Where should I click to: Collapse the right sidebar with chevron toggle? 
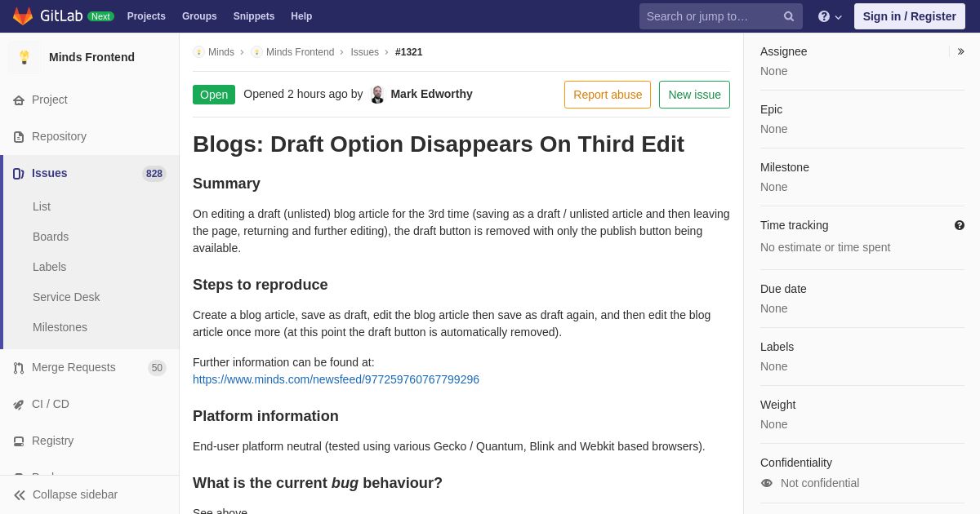[960, 51]
